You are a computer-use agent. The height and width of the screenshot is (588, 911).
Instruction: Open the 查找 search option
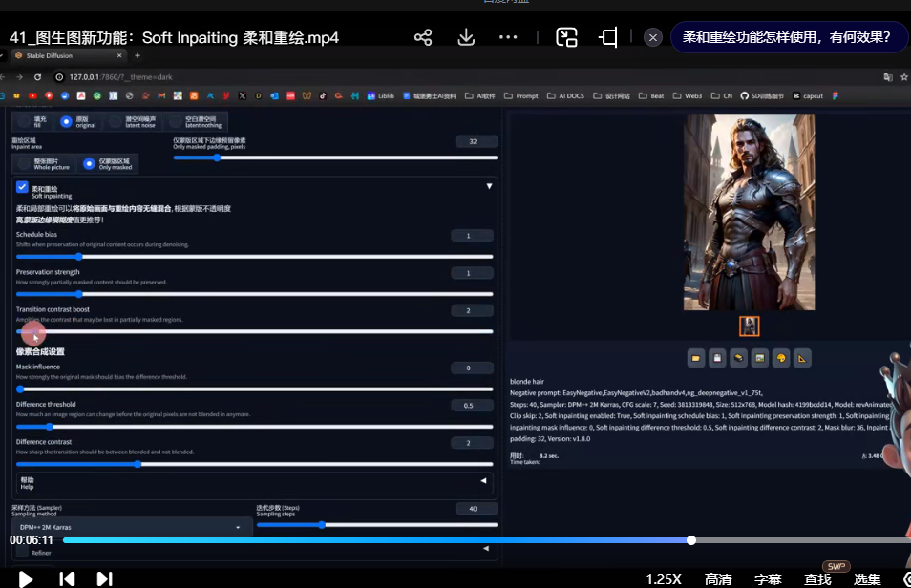coord(817,579)
